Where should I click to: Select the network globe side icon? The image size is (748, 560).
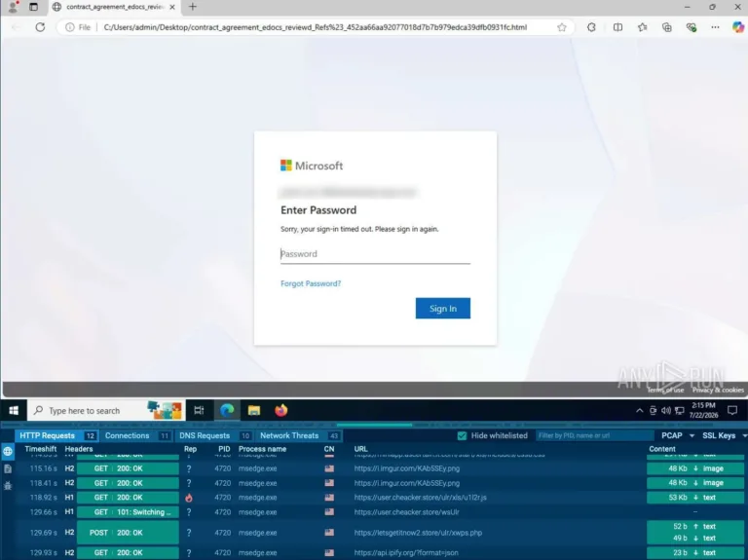click(8, 451)
